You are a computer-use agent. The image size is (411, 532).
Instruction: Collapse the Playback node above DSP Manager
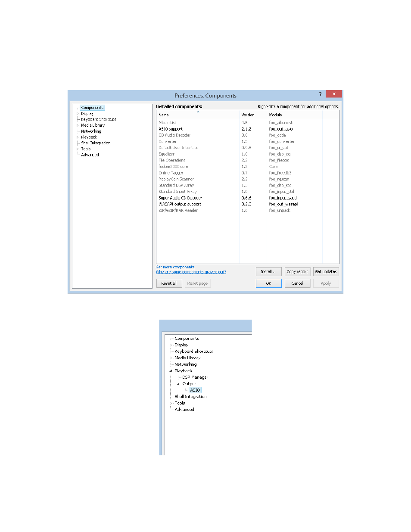click(x=171, y=371)
